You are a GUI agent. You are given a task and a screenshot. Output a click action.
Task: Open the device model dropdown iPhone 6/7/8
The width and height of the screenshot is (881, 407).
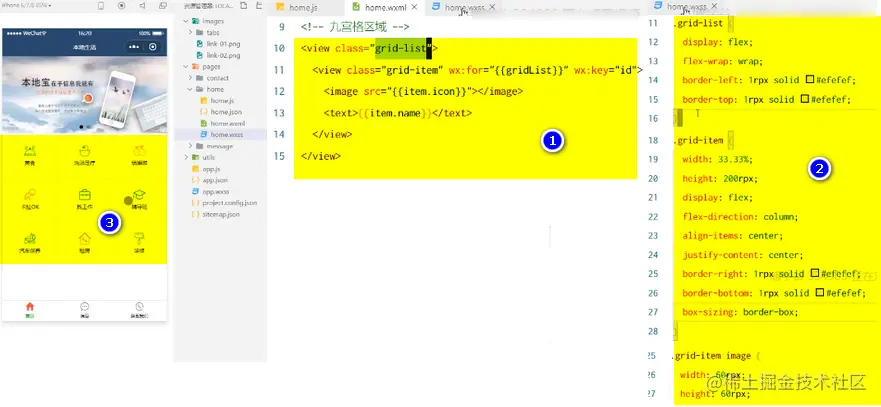[x=26, y=5]
